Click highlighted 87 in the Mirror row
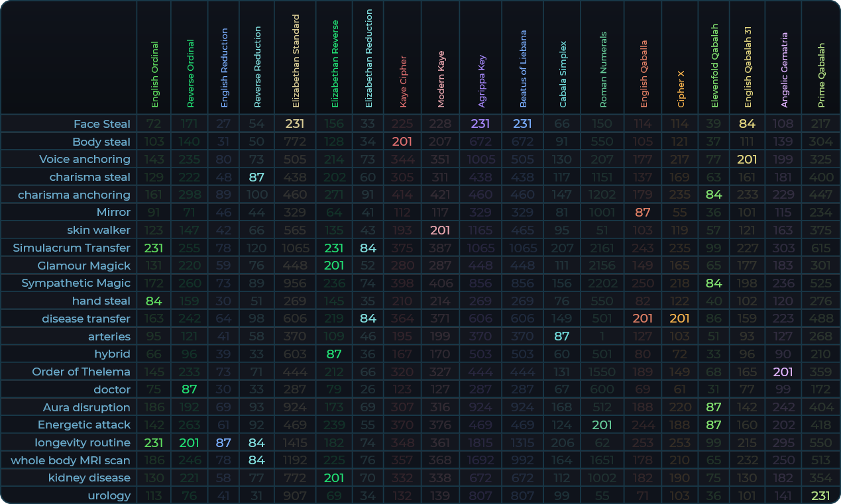This screenshot has width=841, height=504. click(x=642, y=213)
